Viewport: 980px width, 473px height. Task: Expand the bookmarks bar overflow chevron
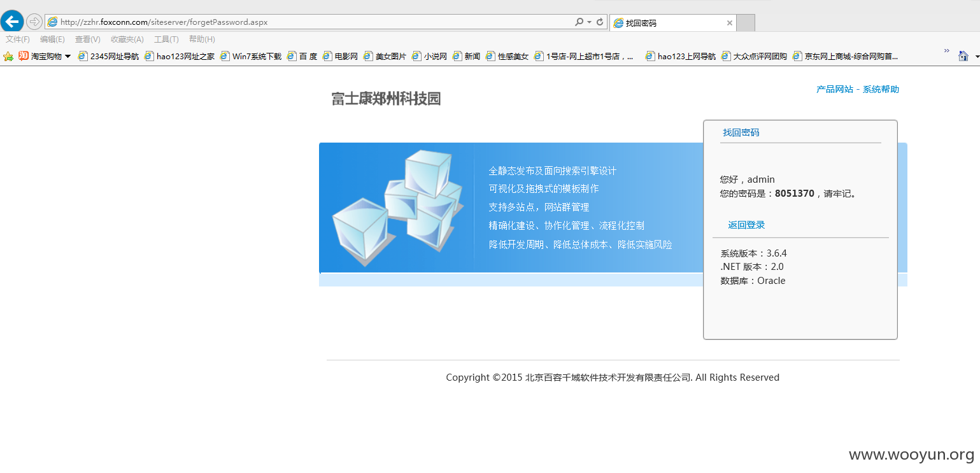pyautogui.click(x=946, y=51)
